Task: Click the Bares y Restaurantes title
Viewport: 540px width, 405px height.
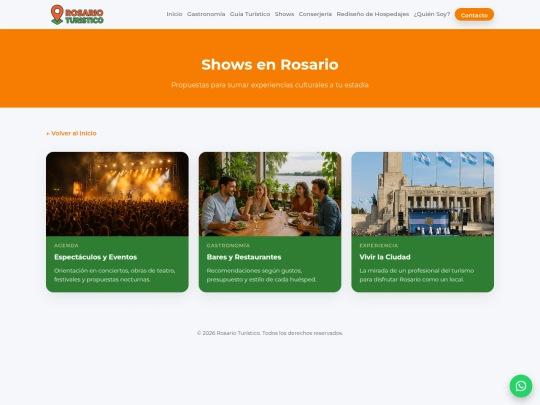Action: 244,257
